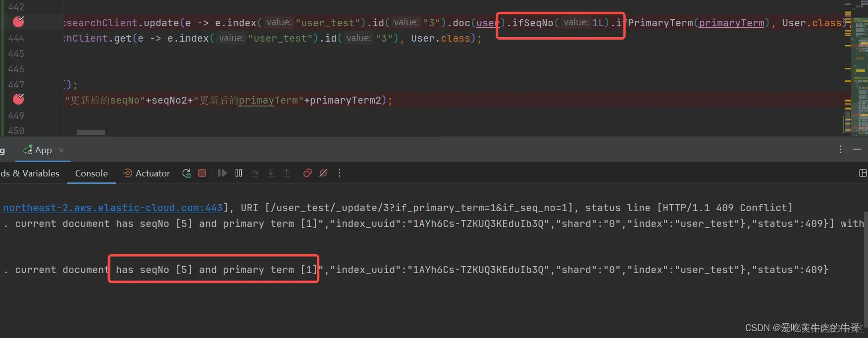Switch to the Console tab
Screen dimensions: 868x338
coord(92,173)
